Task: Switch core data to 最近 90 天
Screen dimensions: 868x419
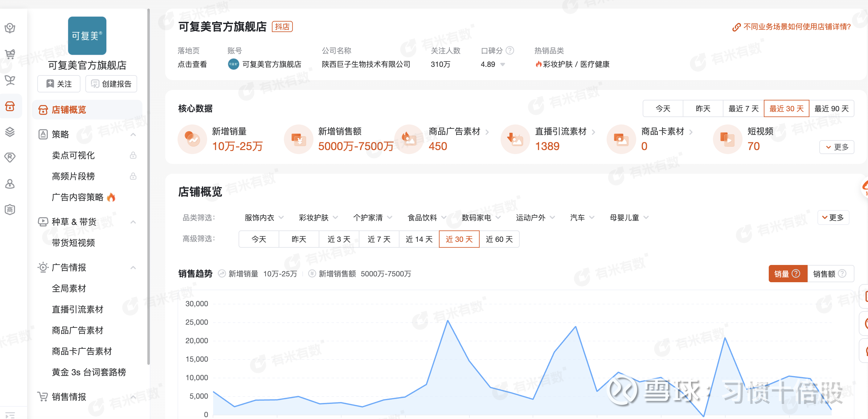Action: pyautogui.click(x=831, y=108)
